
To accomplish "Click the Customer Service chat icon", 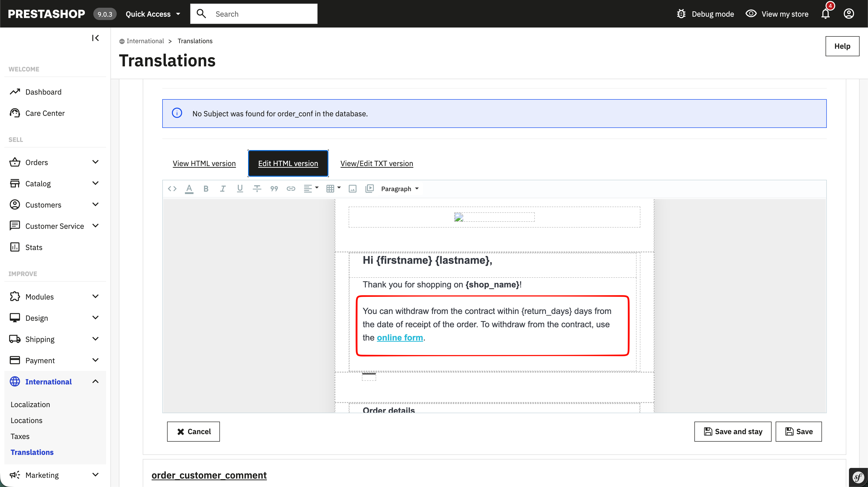I will coord(15,226).
